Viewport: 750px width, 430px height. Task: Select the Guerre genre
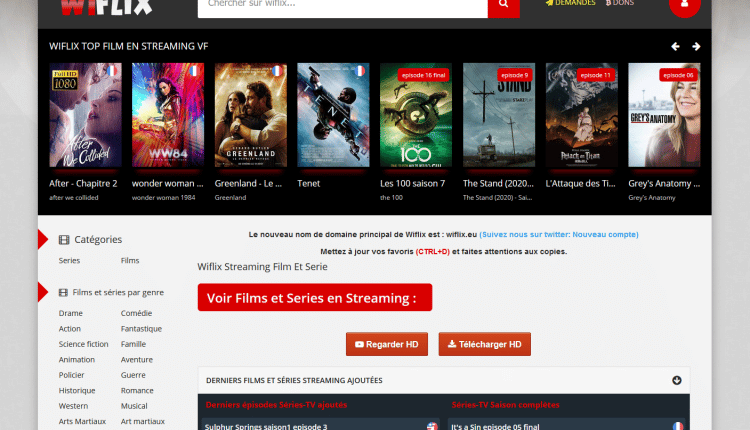coord(133,375)
